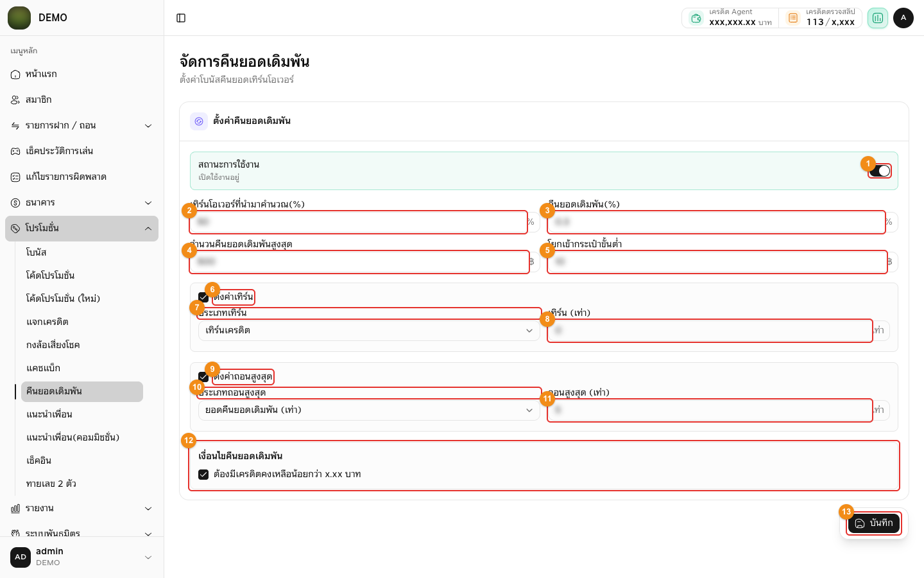Open สมาชิก members page
The width and height of the screenshot is (924, 578).
tap(82, 100)
